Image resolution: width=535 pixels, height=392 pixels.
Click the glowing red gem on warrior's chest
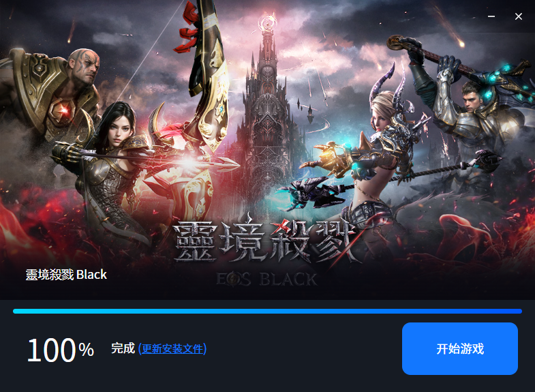[x=63, y=110]
